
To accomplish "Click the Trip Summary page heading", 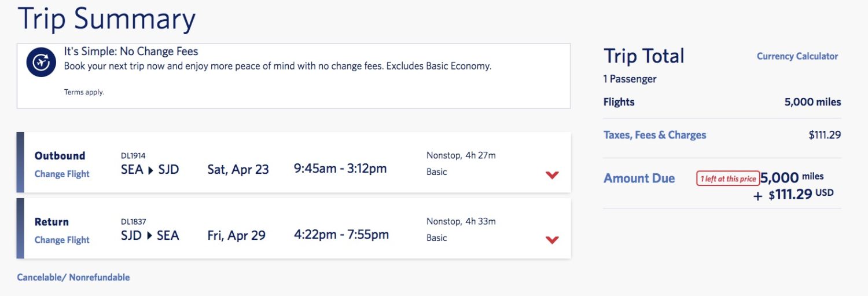I will tap(107, 19).
